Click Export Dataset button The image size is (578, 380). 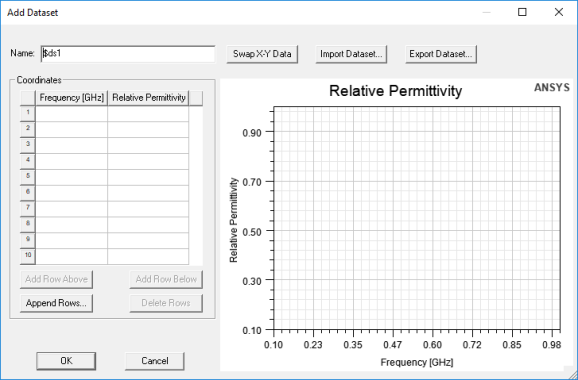pos(441,54)
